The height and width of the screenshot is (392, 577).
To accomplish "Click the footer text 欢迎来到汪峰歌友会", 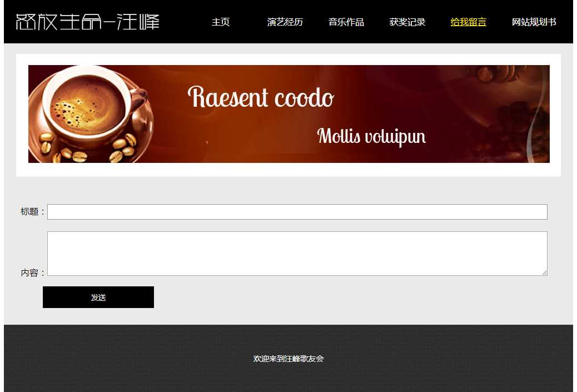I will pyautogui.click(x=288, y=359).
